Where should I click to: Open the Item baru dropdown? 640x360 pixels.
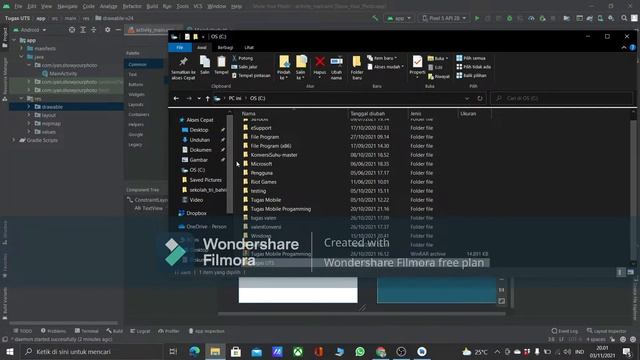point(382,58)
